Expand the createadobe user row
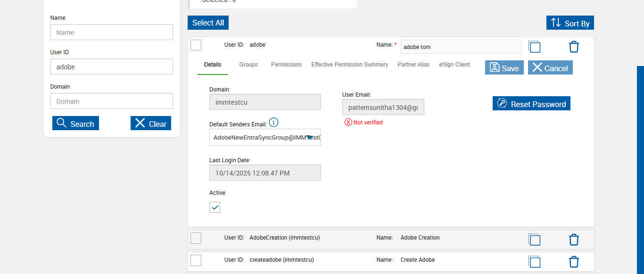The width and height of the screenshot is (644, 274). click(330, 260)
